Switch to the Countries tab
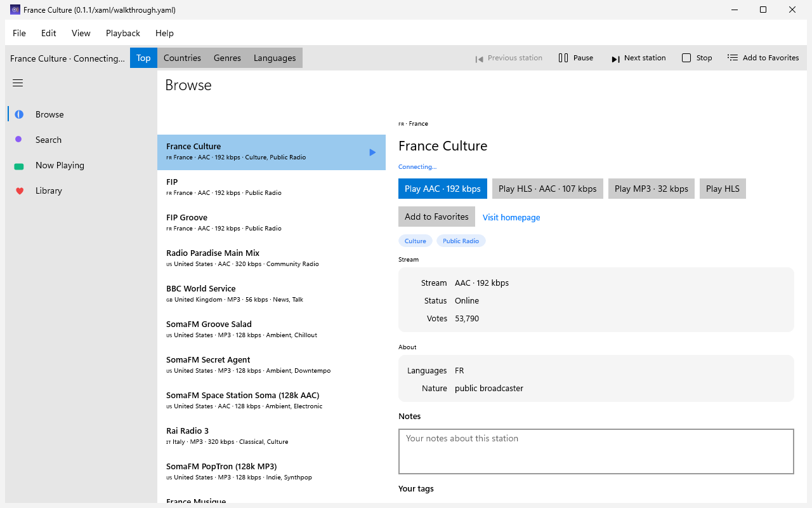The width and height of the screenshot is (812, 508). (x=182, y=58)
